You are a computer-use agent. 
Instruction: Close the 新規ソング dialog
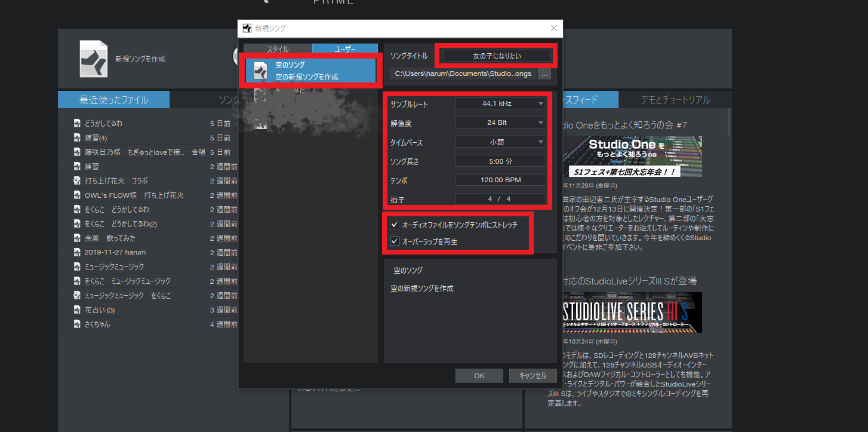pos(554,27)
